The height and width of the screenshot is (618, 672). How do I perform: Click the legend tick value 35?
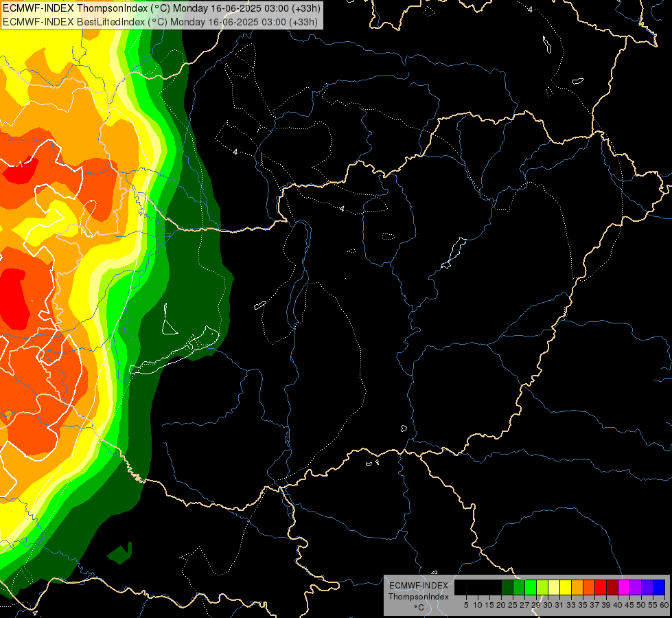point(583,605)
